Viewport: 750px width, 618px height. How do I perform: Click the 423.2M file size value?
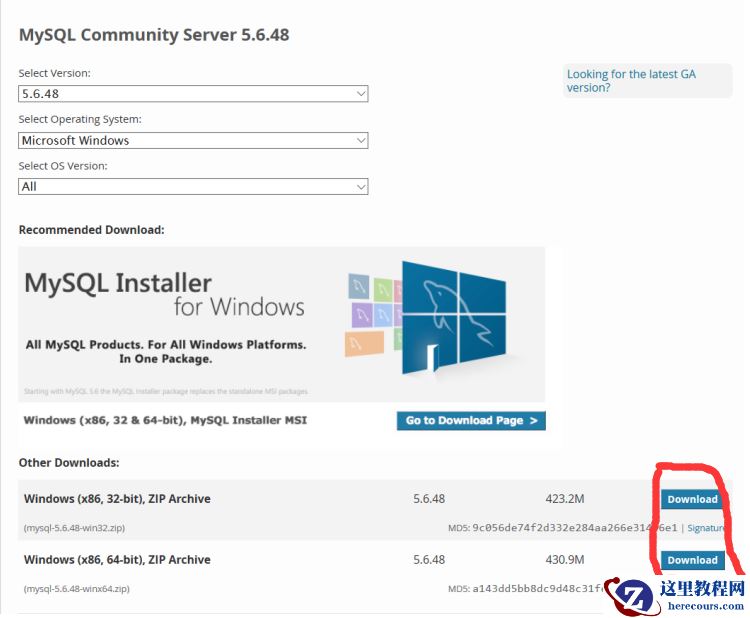(565, 499)
